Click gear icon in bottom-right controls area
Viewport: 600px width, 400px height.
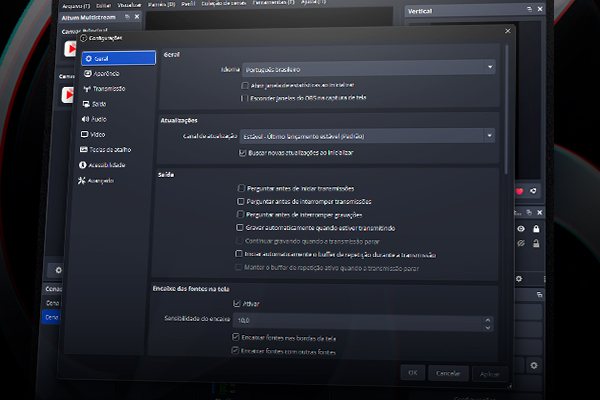(x=534, y=366)
